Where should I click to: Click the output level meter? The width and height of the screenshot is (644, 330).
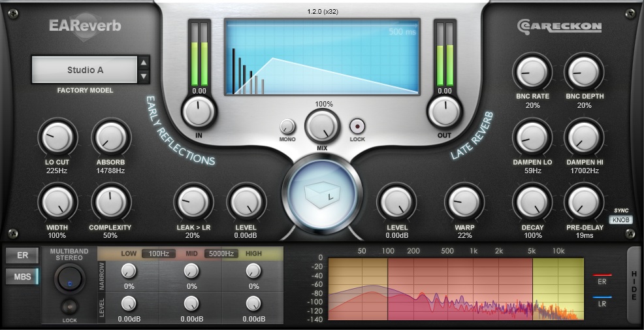445,54
